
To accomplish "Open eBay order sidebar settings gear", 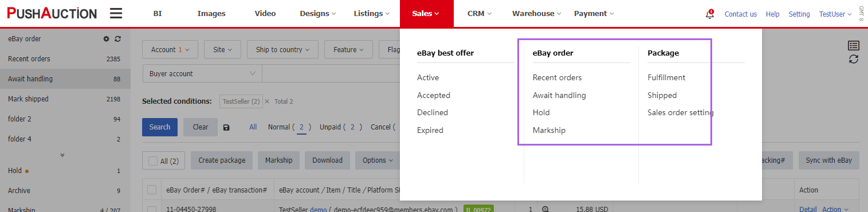I will [x=106, y=39].
